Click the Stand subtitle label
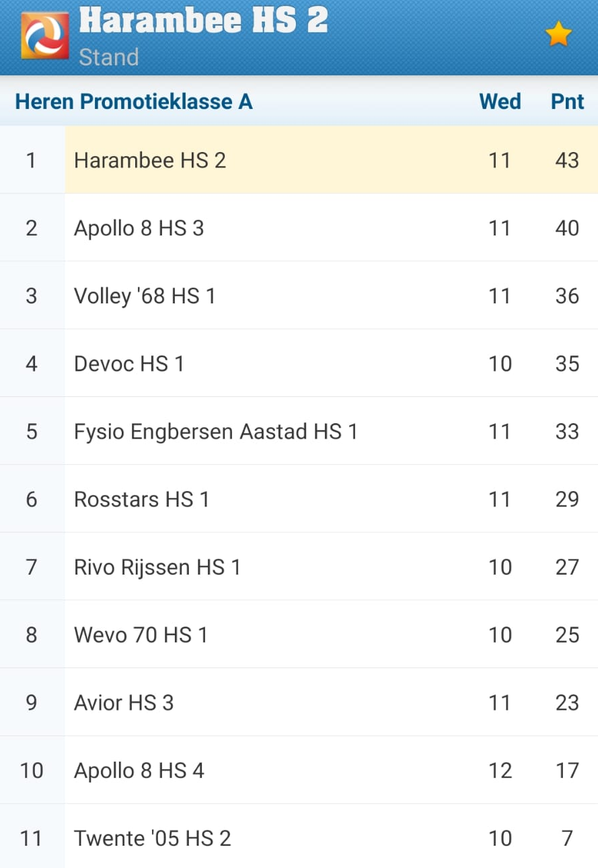 108,57
